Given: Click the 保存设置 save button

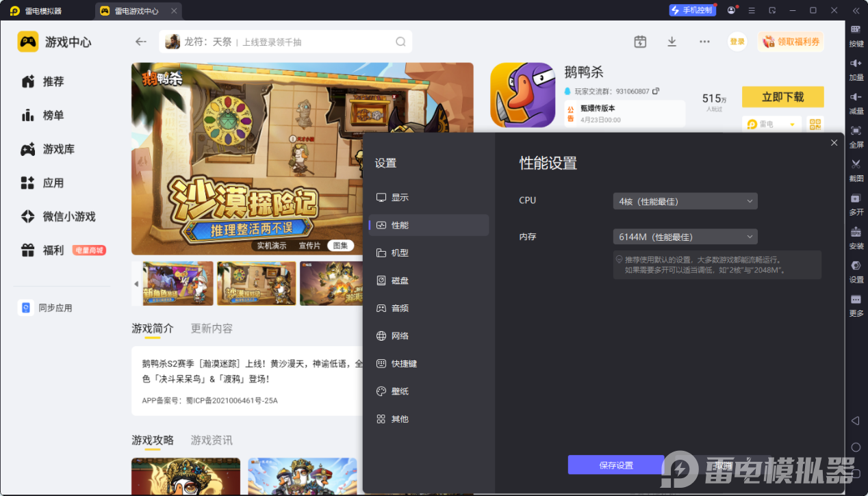Looking at the screenshot, I should coord(615,465).
